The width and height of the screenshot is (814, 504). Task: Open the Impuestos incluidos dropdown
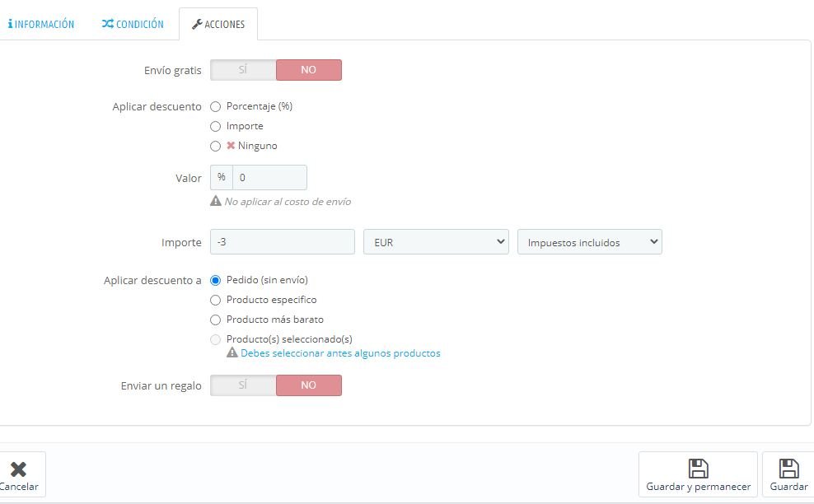(x=589, y=242)
